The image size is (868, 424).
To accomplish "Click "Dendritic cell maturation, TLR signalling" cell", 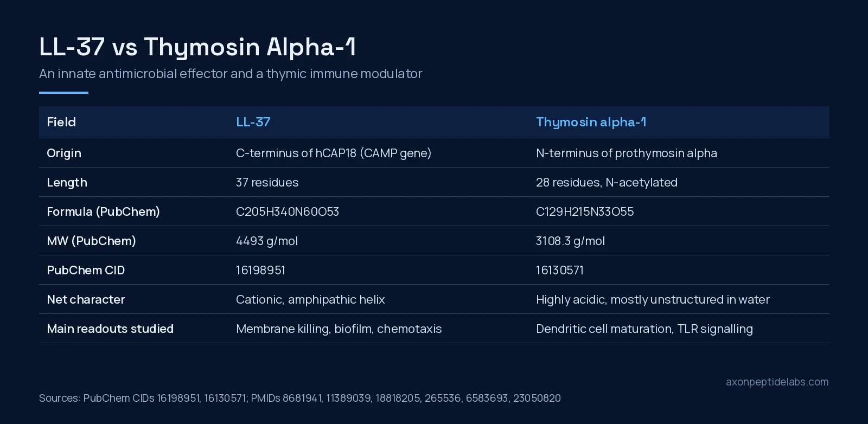I will (644, 329).
